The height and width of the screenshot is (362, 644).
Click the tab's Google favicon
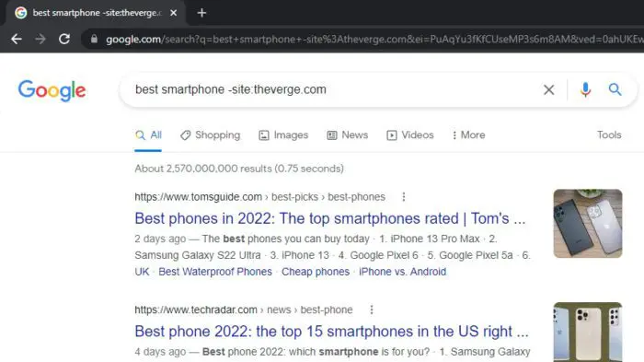(20, 13)
